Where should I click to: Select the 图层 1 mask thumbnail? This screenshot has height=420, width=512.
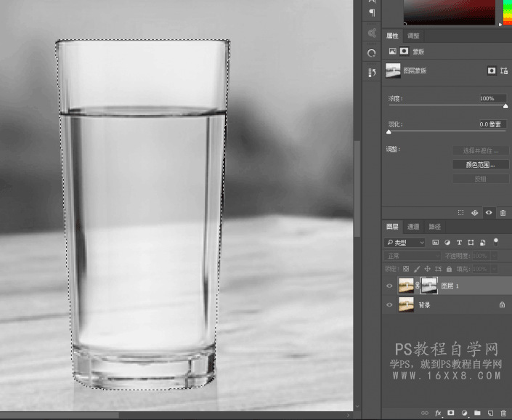(429, 286)
